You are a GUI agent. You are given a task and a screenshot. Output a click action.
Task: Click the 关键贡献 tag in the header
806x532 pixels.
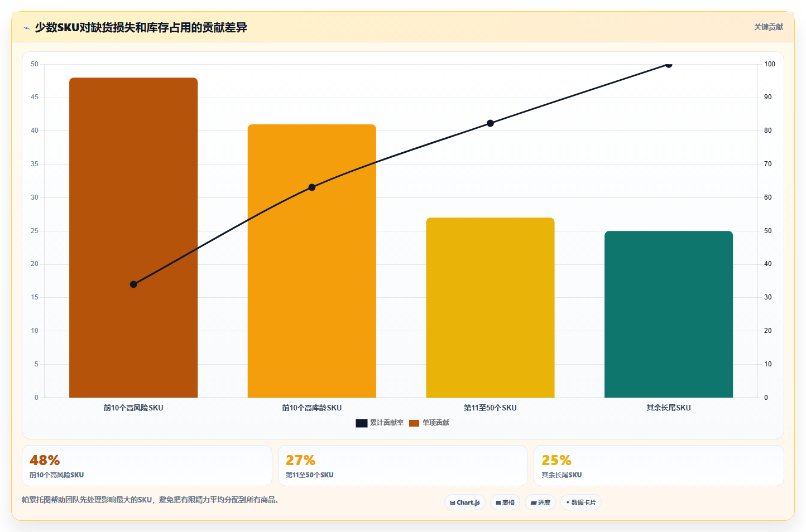tap(768, 27)
